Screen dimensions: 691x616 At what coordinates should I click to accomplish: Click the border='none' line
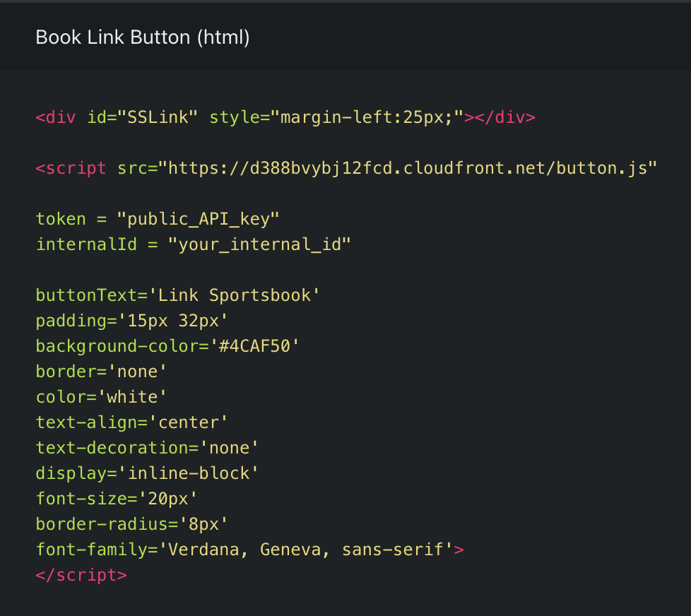(101, 372)
